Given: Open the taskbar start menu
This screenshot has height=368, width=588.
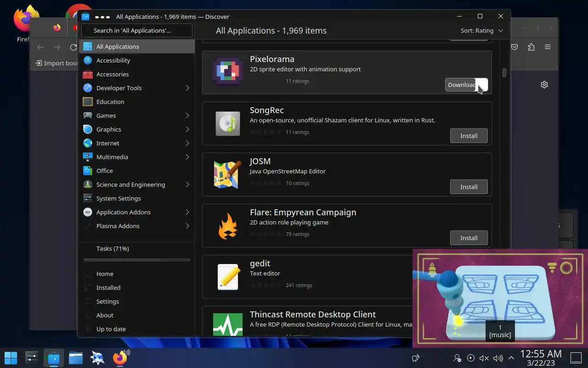Looking at the screenshot, I should pyautogui.click(x=11, y=357).
